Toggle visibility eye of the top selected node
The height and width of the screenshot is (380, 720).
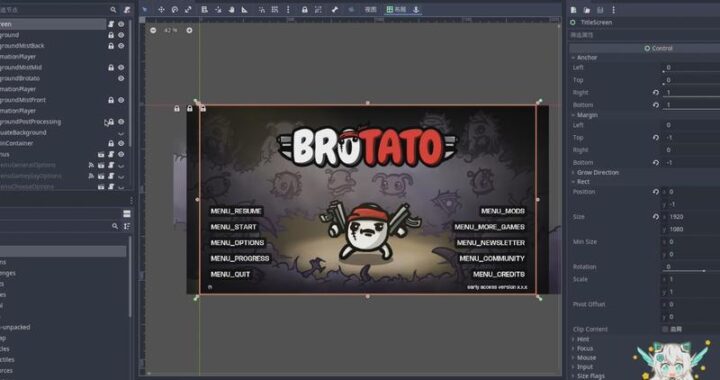pyautogui.click(x=121, y=24)
